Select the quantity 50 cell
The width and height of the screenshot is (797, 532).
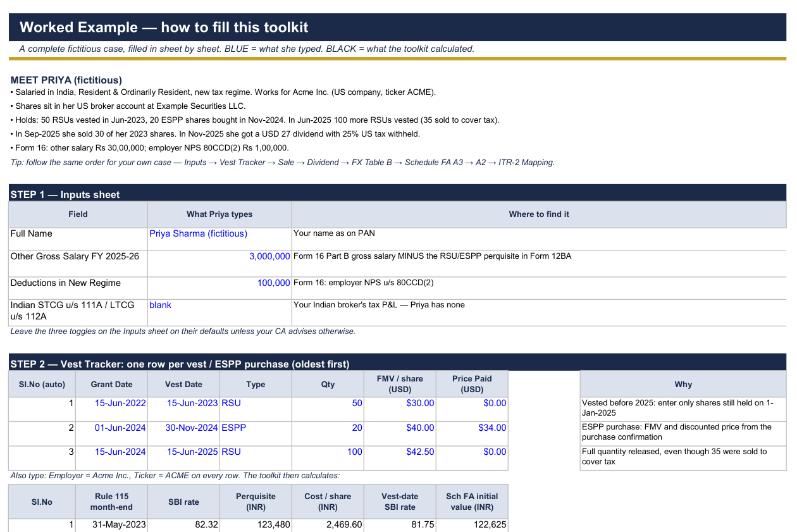pyautogui.click(x=328, y=409)
